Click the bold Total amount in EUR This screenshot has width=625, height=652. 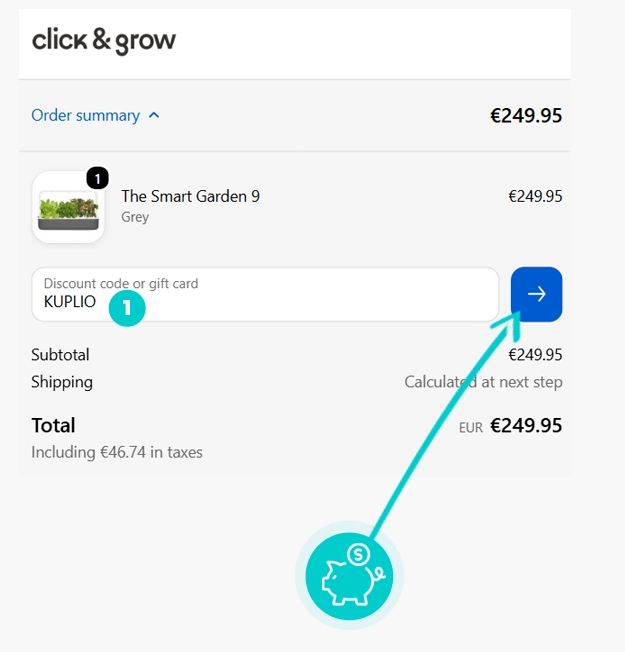pos(526,425)
